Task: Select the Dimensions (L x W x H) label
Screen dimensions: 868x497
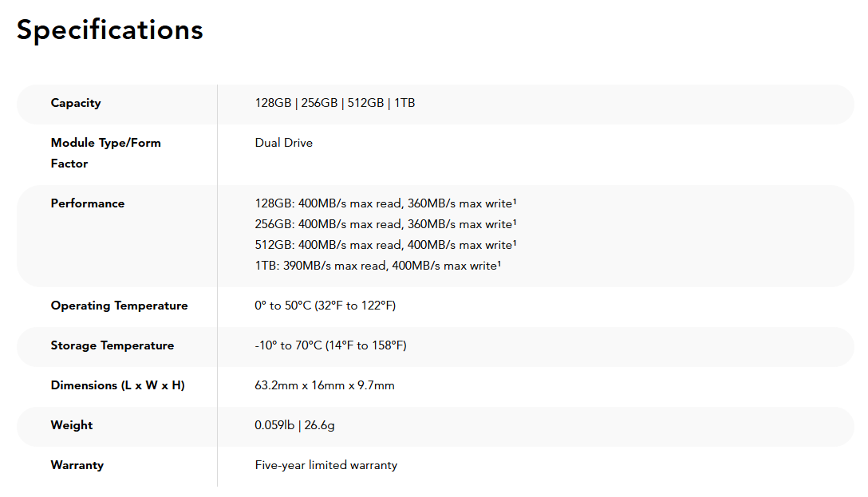Action: [x=118, y=385]
